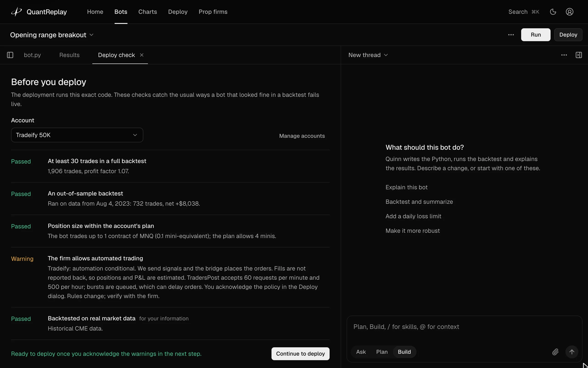Click 'Position size within the account's plan'
The width and height of the screenshot is (588, 368).
coord(101,226)
